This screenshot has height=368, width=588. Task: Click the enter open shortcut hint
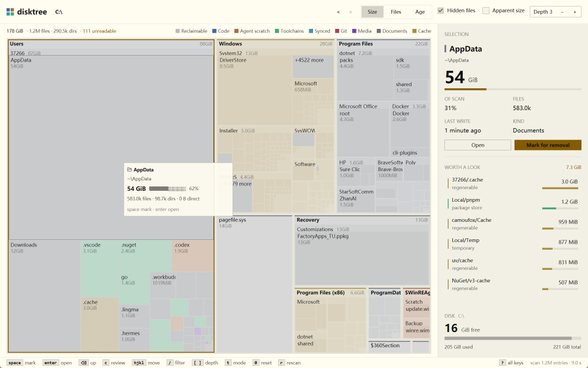[57, 363]
